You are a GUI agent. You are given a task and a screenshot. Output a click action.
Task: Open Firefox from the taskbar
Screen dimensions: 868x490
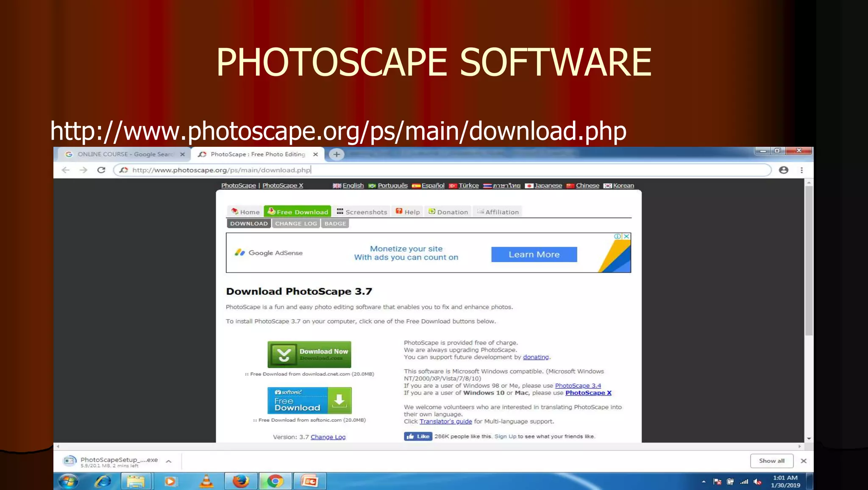click(241, 481)
